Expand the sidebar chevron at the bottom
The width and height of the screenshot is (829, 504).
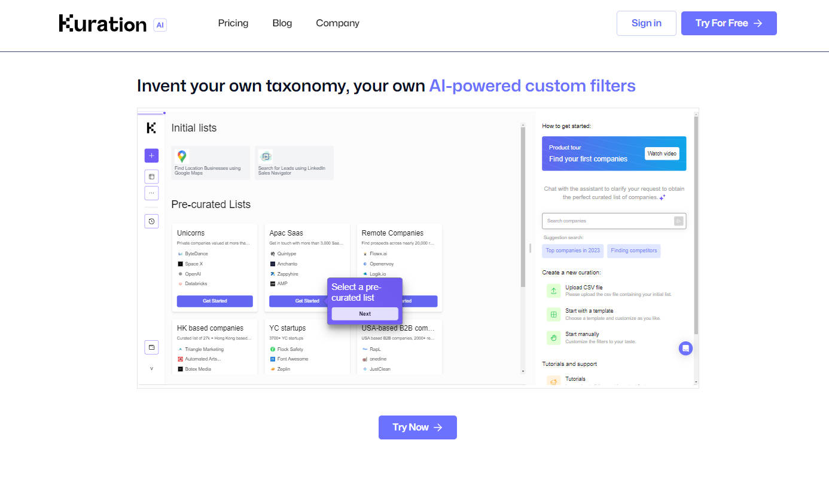[x=151, y=368]
